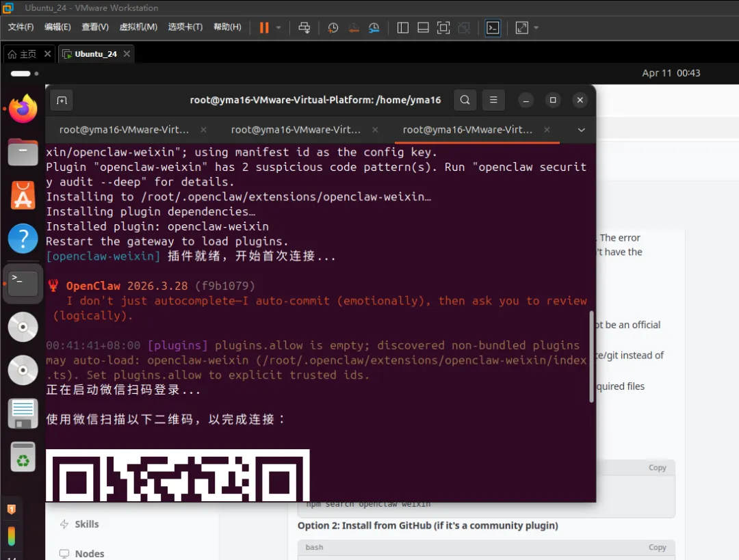Pause the virtual machine with orange pause icon
This screenshot has height=560, width=739.
click(264, 28)
